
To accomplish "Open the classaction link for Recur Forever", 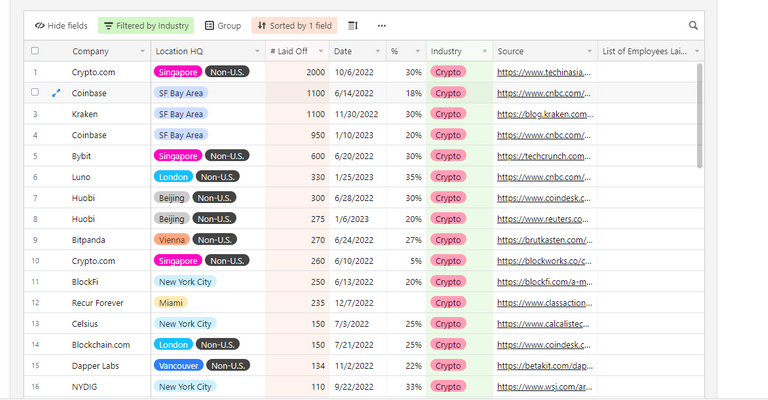I will [545, 303].
